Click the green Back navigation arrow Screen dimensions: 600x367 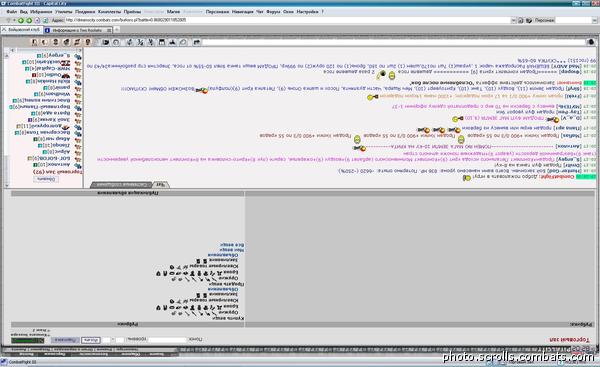(x=21, y=20)
